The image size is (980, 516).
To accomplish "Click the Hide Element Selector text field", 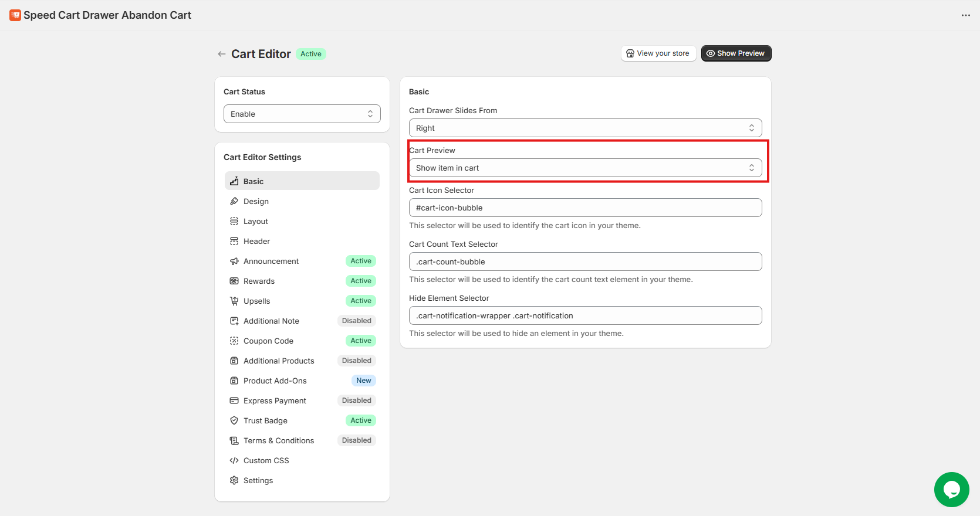I will tap(585, 315).
